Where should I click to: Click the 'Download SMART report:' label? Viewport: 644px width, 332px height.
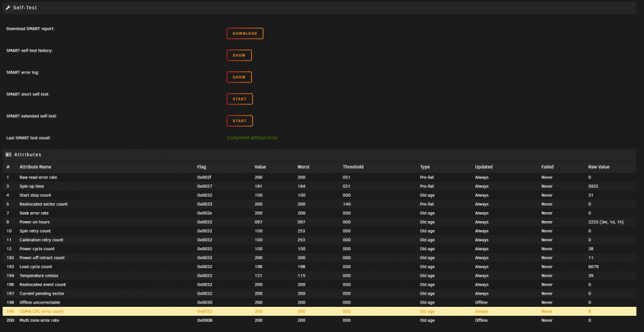(x=30, y=29)
